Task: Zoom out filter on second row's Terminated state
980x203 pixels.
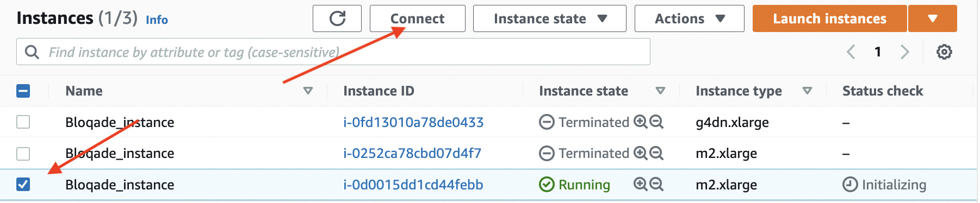Action: click(656, 153)
